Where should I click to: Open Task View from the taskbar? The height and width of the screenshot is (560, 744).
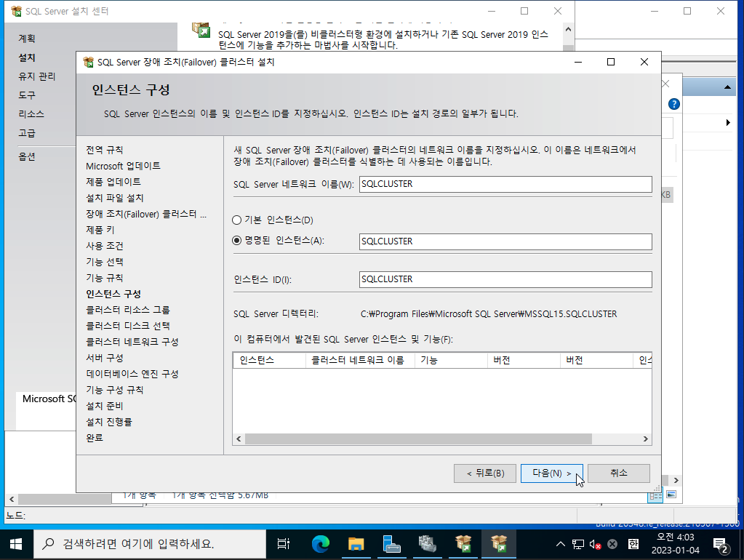(x=283, y=544)
